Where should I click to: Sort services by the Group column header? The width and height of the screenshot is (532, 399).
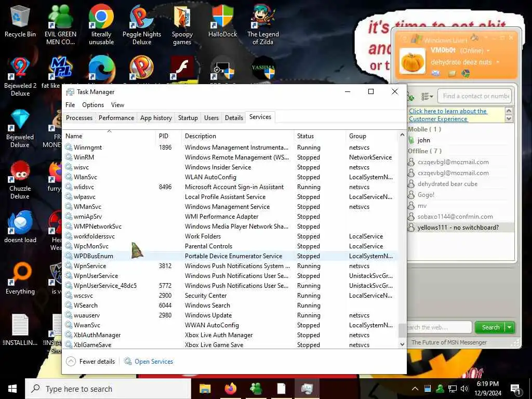(371, 136)
